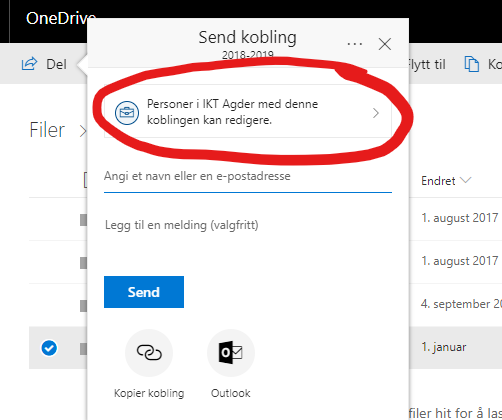This screenshot has height=420, width=502.
Task: Select Flytt til in the toolbar
Action: pos(427,64)
